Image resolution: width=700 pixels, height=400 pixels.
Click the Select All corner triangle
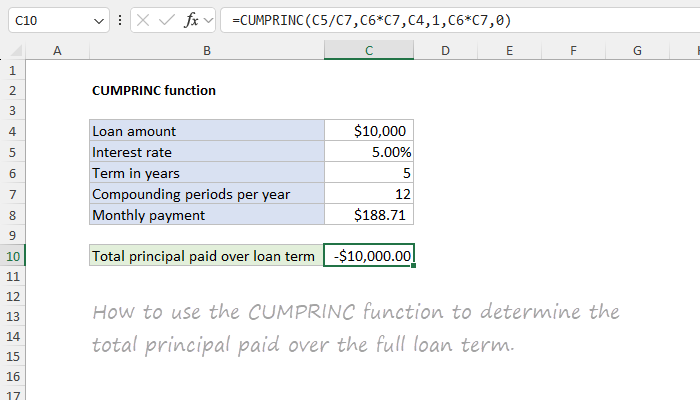point(16,51)
